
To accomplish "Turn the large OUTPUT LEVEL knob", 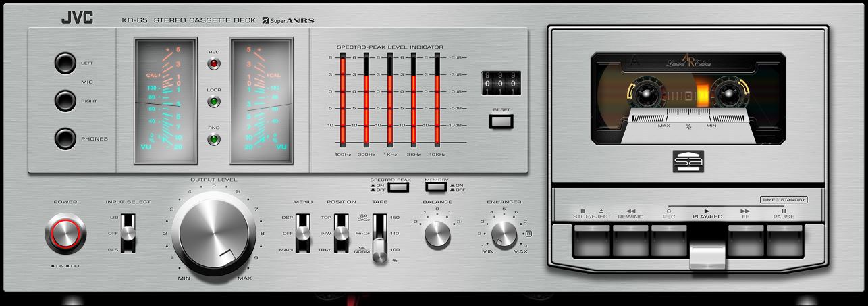I will (214, 232).
